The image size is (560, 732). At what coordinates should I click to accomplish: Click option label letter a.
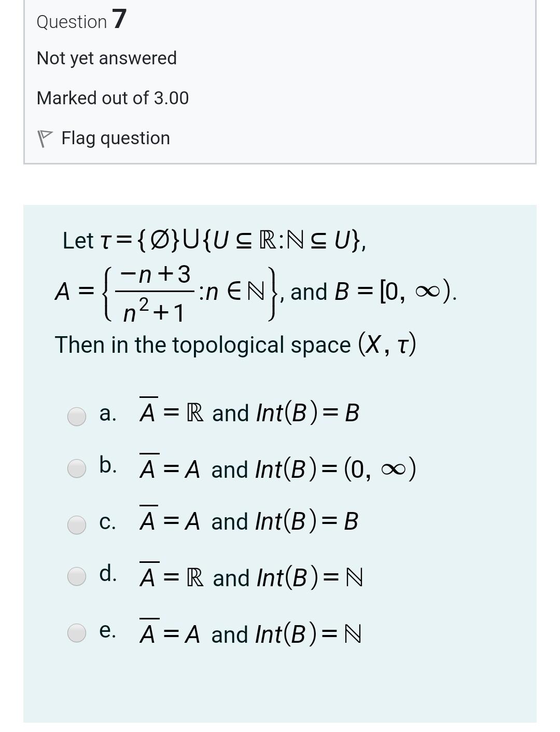(107, 413)
